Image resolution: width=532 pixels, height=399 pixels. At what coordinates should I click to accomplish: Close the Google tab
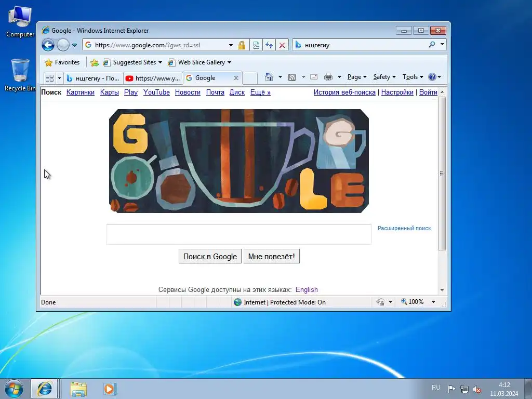[x=236, y=78]
